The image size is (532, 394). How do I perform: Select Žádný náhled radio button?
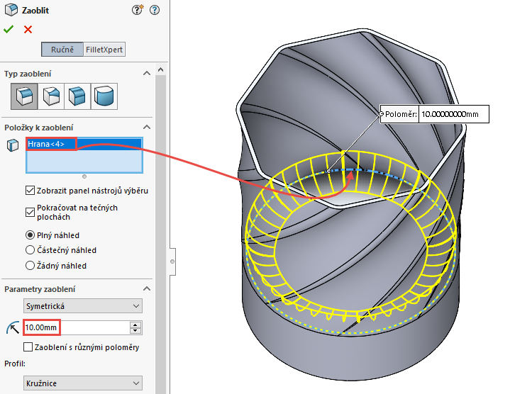(x=30, y=266)
